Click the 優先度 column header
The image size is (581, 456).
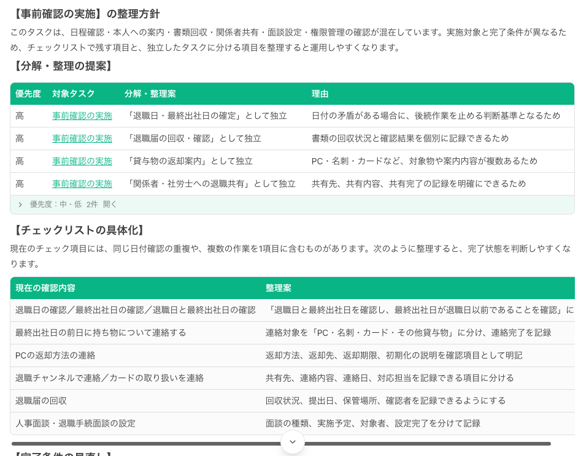[28, 94]
